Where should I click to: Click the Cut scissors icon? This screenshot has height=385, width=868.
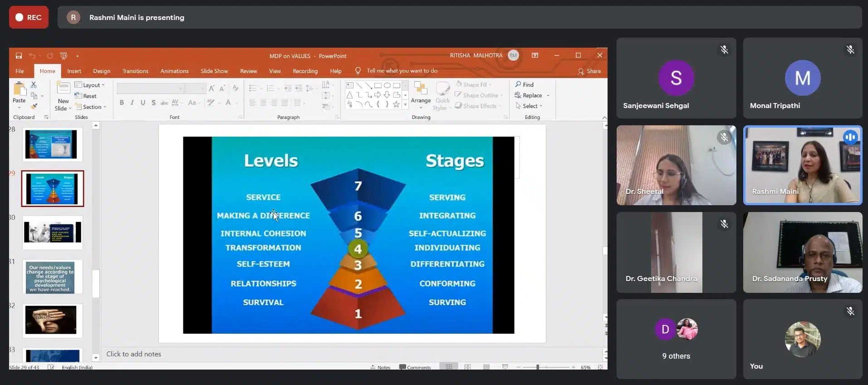[34, 85]
